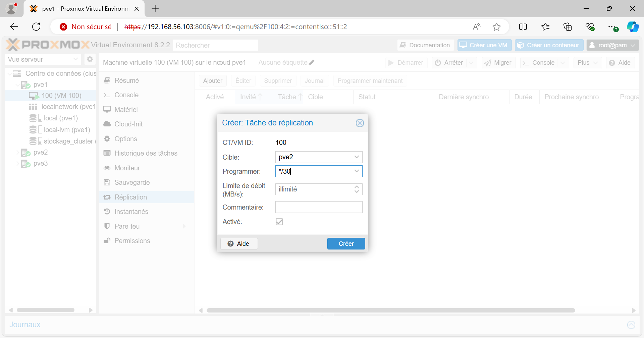Screen dimensions: 644x338
Task: Open split screen browser icon
Action: coord(523,27)
